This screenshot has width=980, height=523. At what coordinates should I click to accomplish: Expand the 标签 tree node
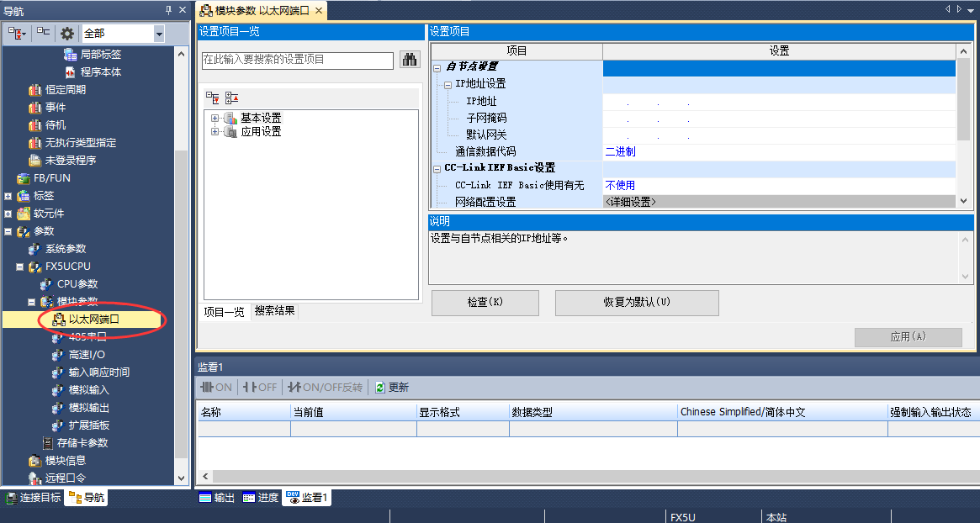8,196
